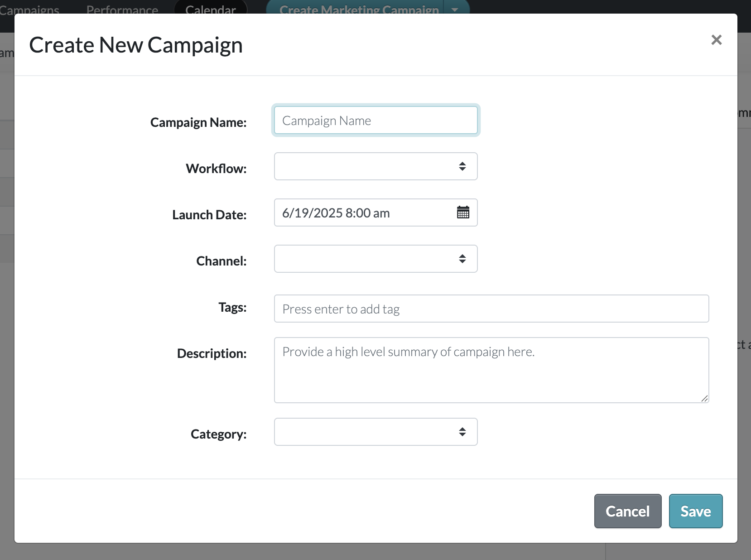Click the Create Marketing Campaign button
The height and width of the screenshot is (560, 751).
coord(359,8)
